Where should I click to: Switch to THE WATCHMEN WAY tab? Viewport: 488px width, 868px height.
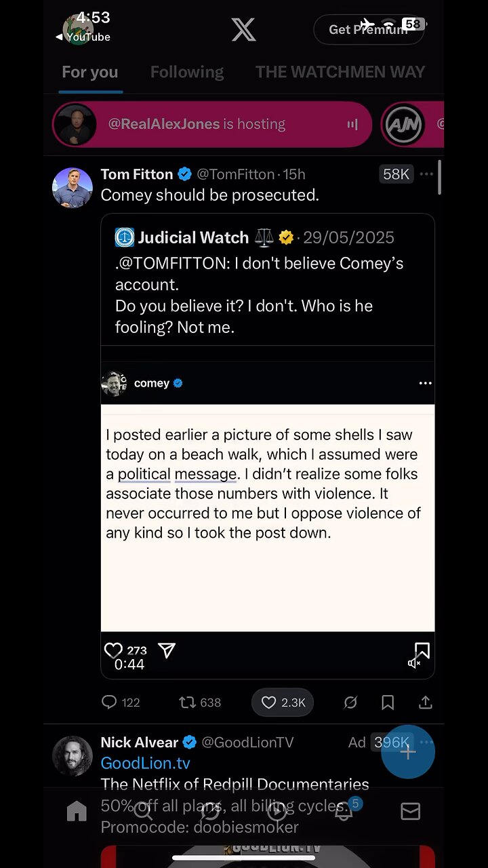[x=340, y=72]
